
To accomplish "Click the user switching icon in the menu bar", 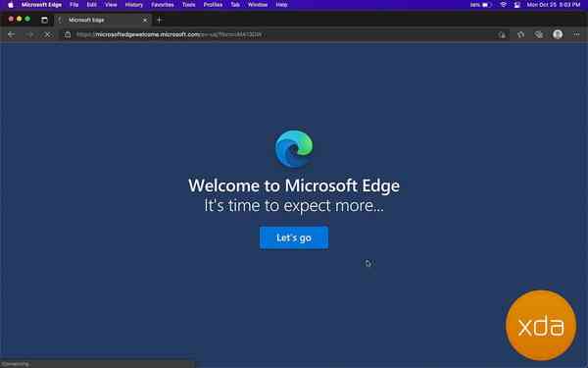I will click(517, 5).
